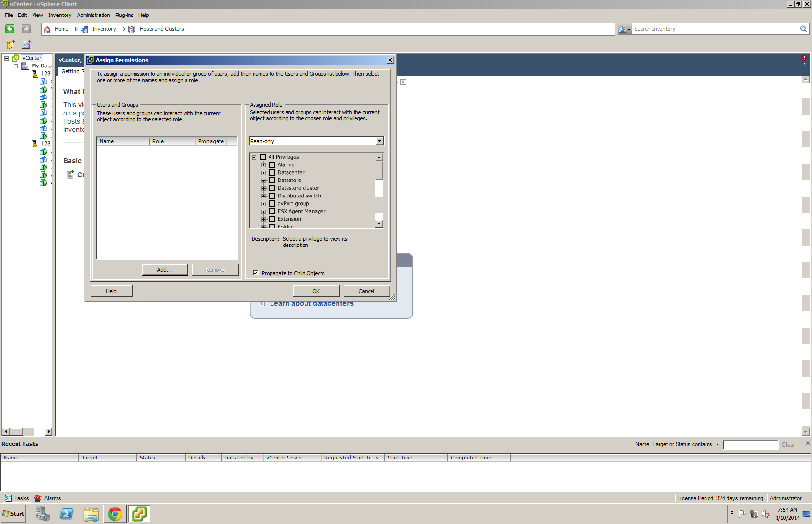Click the Alarms icon in status bar
This screenshot has width=812, height=524.
click(x=38, y=498)
